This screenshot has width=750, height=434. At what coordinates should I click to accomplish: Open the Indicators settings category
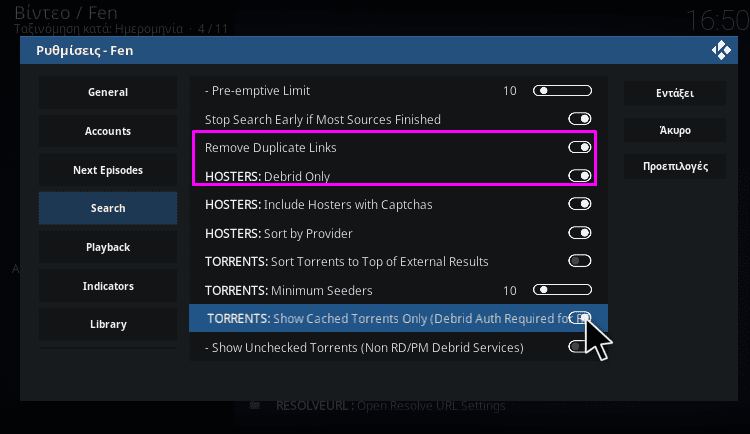[x=108, y=286]
